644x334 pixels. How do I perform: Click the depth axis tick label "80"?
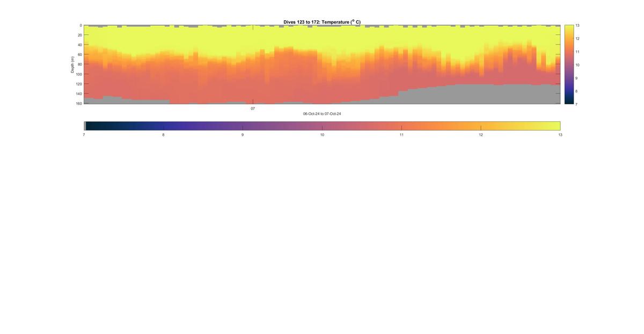(79, 64)
